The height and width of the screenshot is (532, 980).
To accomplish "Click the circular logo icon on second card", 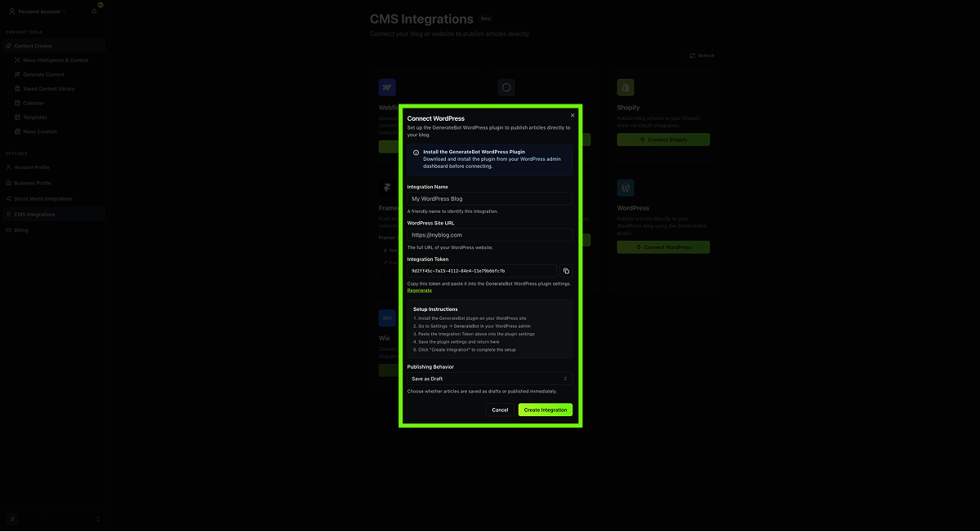I will 506,87.
